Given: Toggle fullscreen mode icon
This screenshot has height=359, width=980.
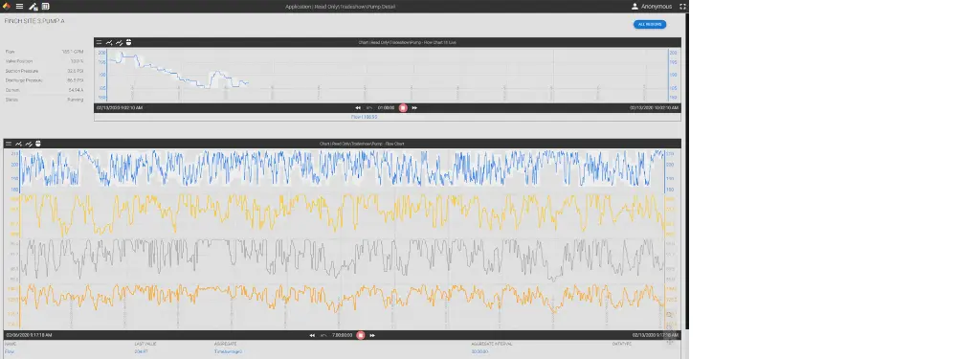Looking at the screenshot, I should [x=682, y=7].
